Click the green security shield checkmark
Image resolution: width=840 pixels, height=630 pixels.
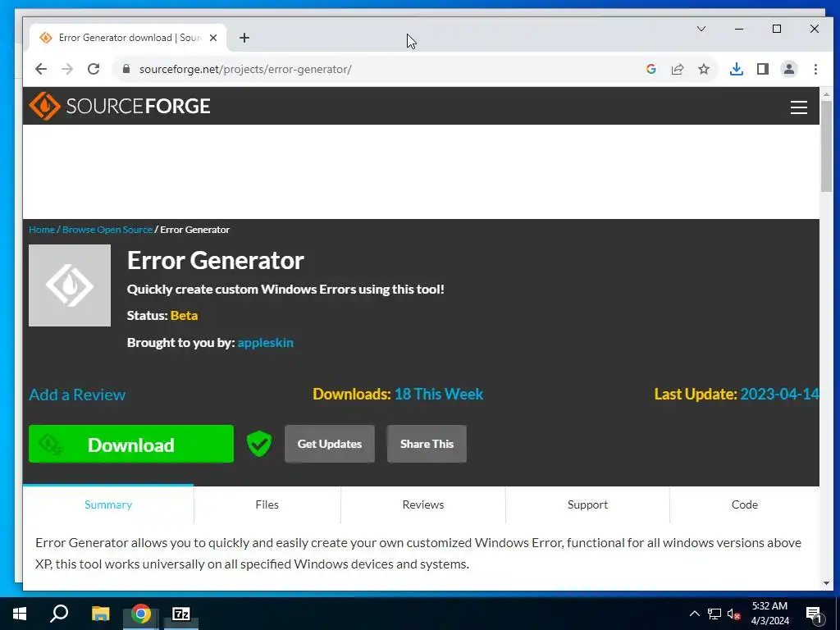258,444
